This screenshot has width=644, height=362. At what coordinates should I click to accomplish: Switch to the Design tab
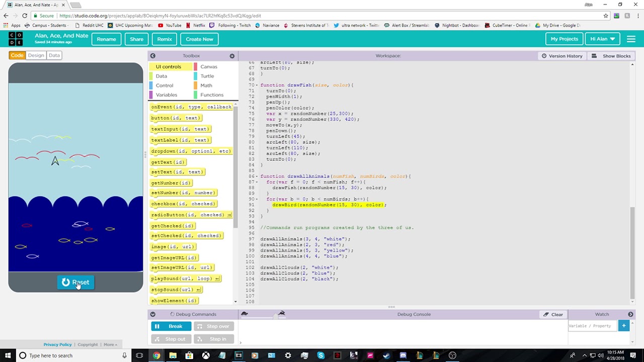pos(36,55)
